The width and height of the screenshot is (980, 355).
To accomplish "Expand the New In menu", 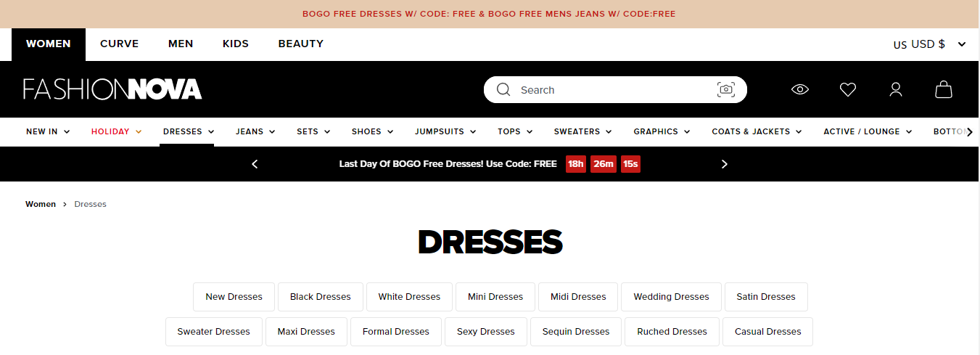I will point(48,131).
